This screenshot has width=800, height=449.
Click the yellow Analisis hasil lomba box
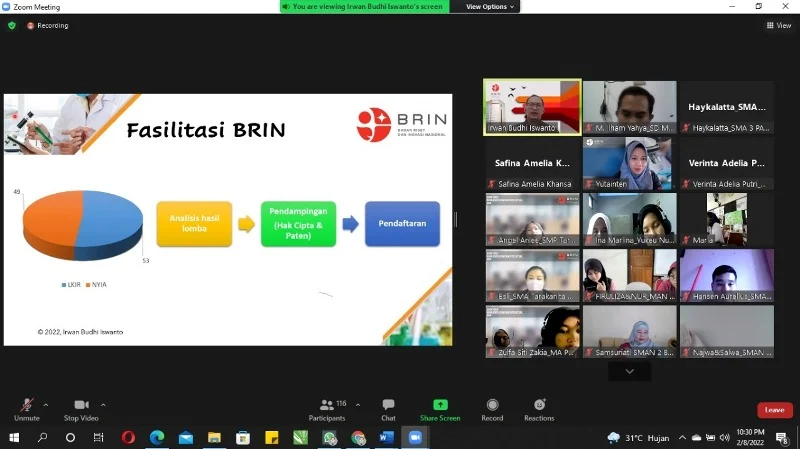pos(194,223)
